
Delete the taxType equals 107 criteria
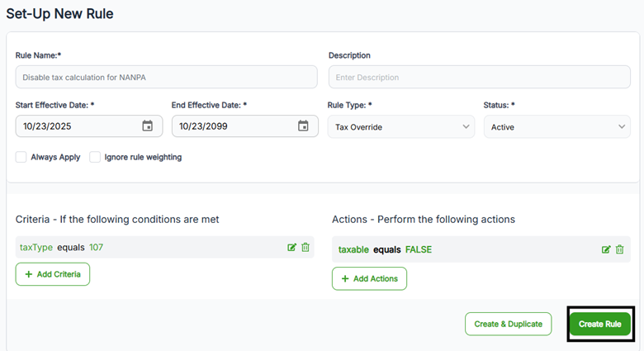click(x=305, y=247)
